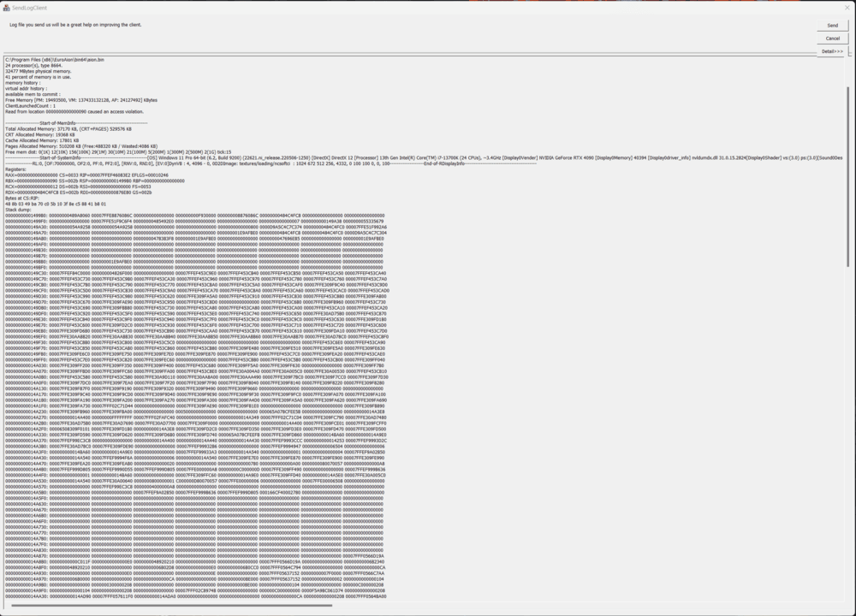Select the 'ClientLaunchedCount : 1' line
Screen dimensions: 856x616
[x=29, y=106]
